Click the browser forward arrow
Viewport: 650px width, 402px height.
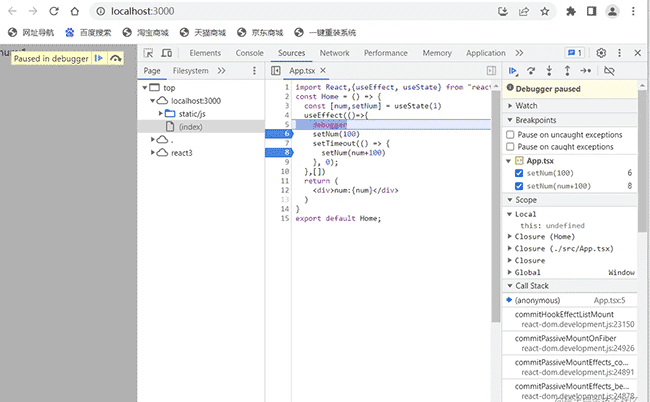click(x=33, y=11)
